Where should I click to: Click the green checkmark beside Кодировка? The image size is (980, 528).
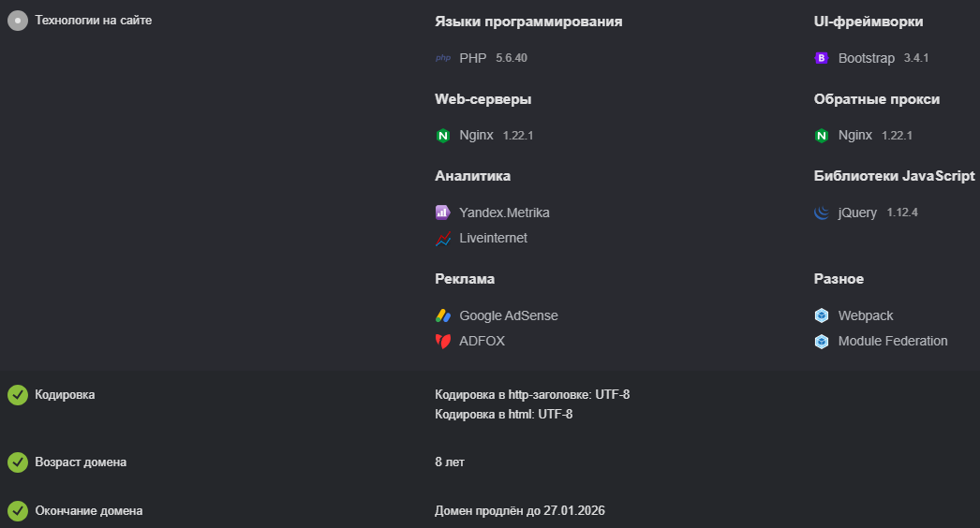[x=18, y=395]
